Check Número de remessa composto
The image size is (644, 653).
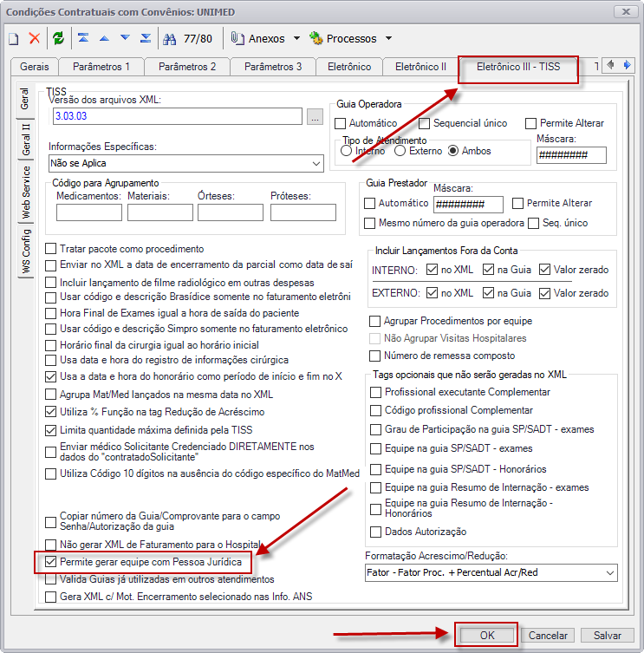(x=374, y=356)
